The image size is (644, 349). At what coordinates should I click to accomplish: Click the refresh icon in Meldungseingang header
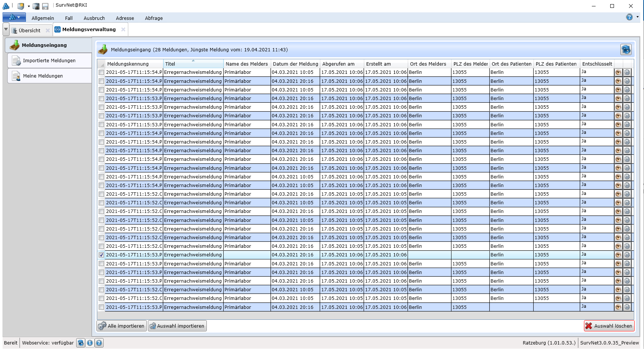click(626, 49)
